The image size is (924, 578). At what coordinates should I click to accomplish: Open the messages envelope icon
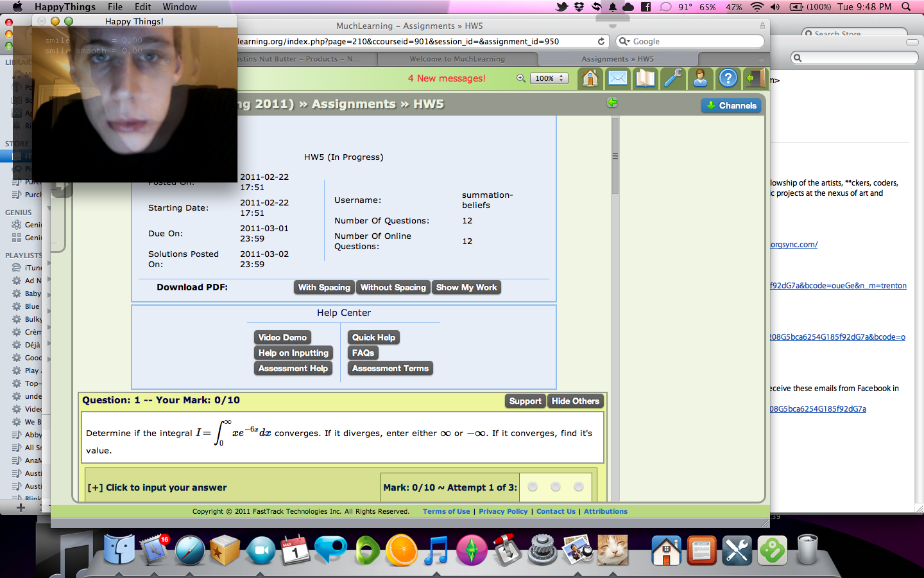pos(617,78)
